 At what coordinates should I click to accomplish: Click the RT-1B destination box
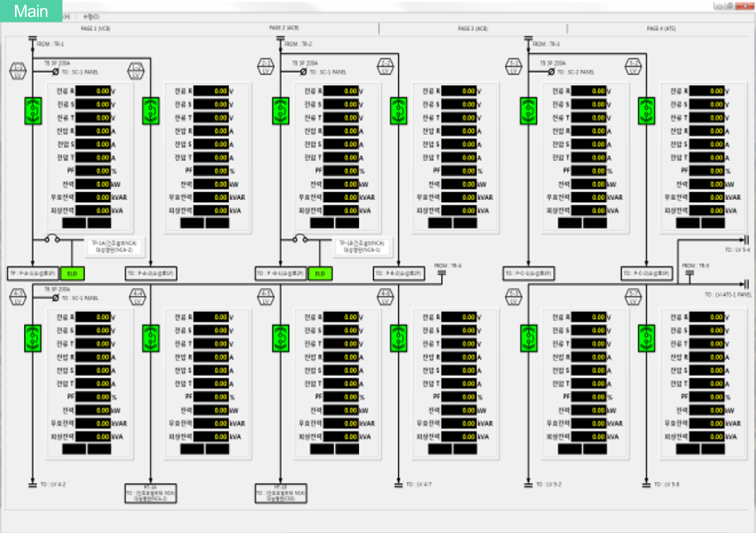click(x=281, y=493)
